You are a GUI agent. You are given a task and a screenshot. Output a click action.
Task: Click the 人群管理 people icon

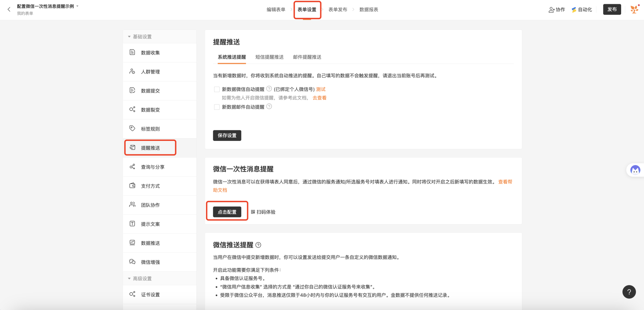tap(132, 71)
